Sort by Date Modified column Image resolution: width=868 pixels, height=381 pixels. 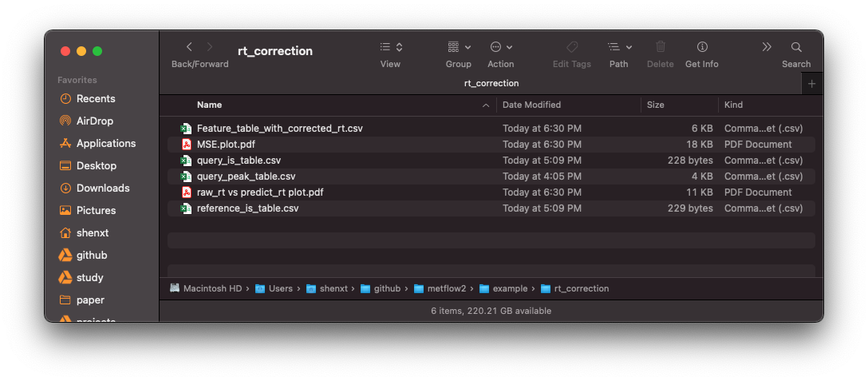click(x=531, y=105)
